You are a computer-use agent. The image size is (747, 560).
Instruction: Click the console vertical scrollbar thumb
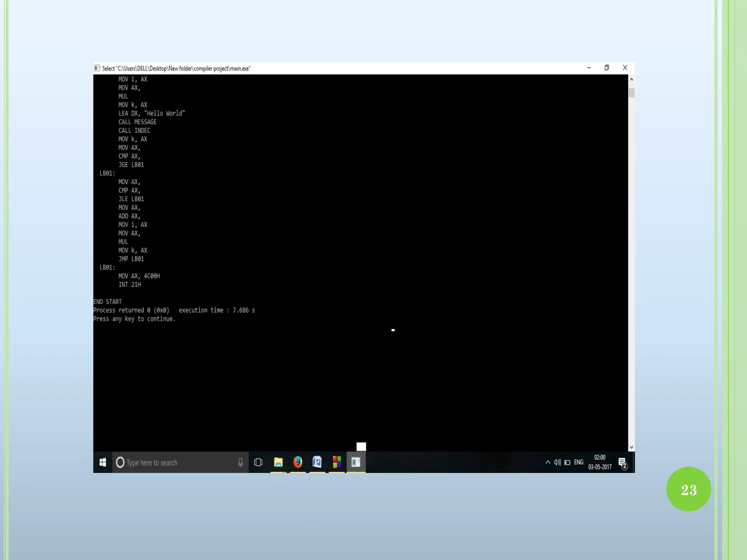(x=631, y=93)
